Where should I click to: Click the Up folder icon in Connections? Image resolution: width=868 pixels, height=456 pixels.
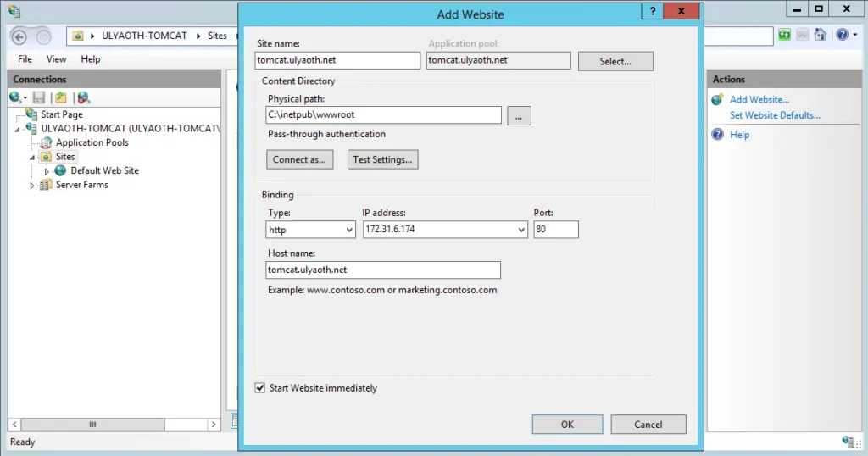tap(61, 97)
